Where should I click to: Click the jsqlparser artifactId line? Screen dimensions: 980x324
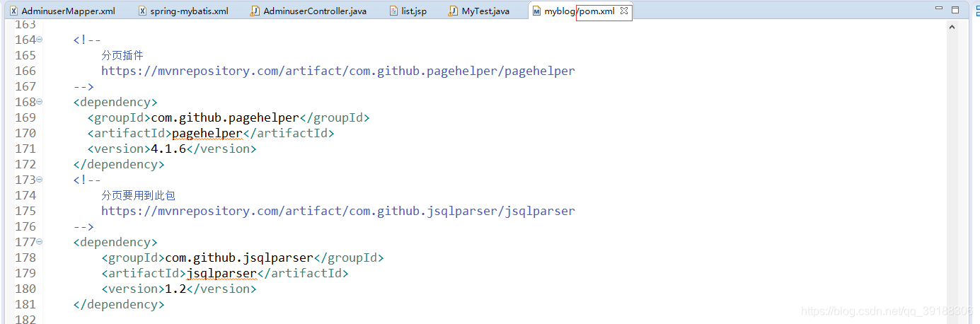pyautogui.click(x=225, y=273)
